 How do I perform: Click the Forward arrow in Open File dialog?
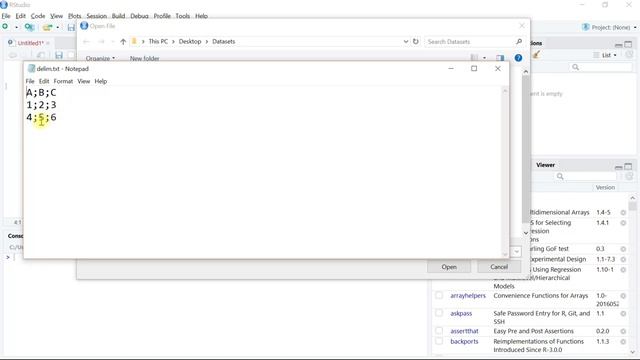point(101,42)
